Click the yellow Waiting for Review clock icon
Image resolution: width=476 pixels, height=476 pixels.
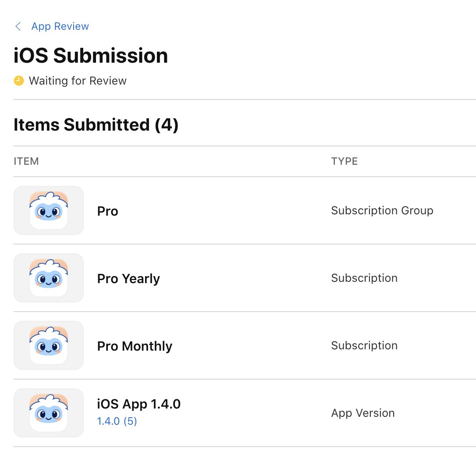point(19,81)
